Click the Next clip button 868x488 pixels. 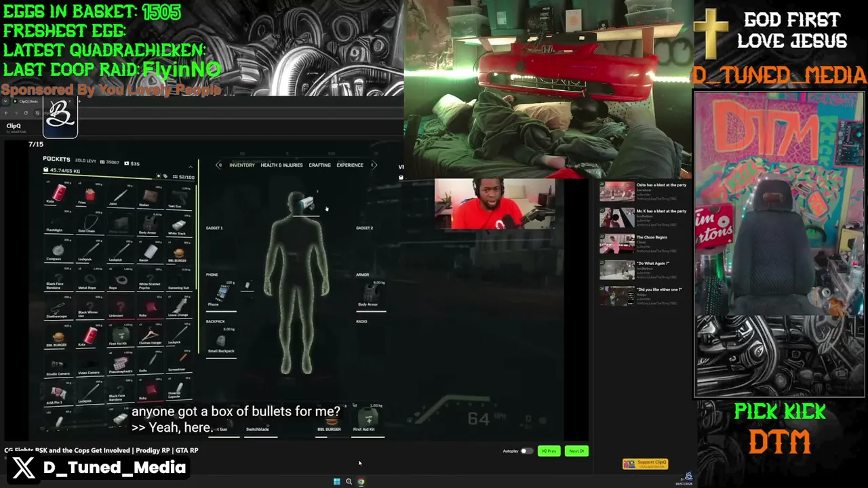point(576,451)
